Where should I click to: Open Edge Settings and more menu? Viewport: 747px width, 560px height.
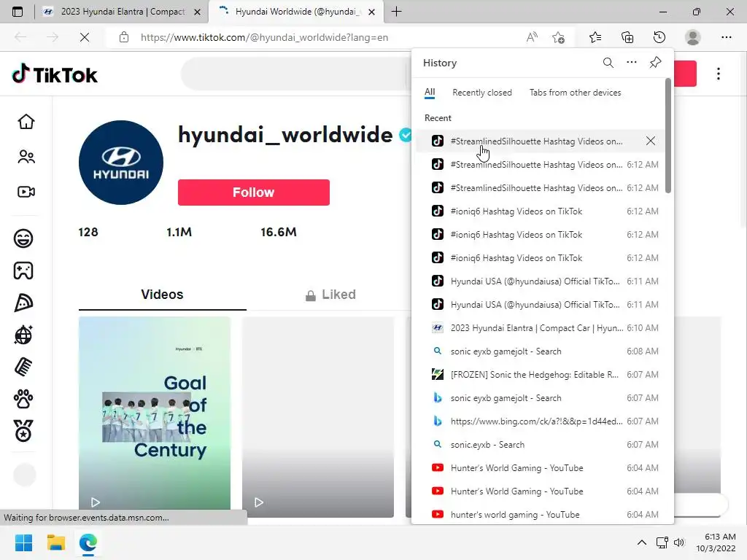pyautogui.click(x=727, y=37)
